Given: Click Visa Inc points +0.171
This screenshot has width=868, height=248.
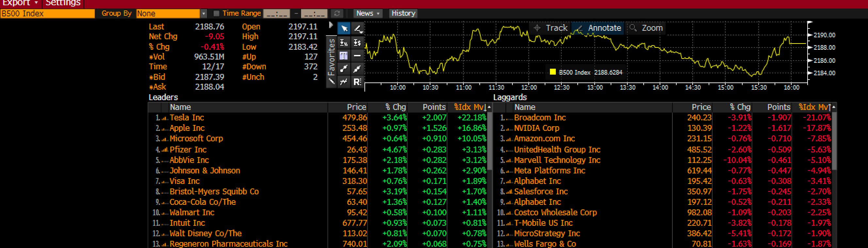Looking at the screenshot, I should tap(434, 181).
